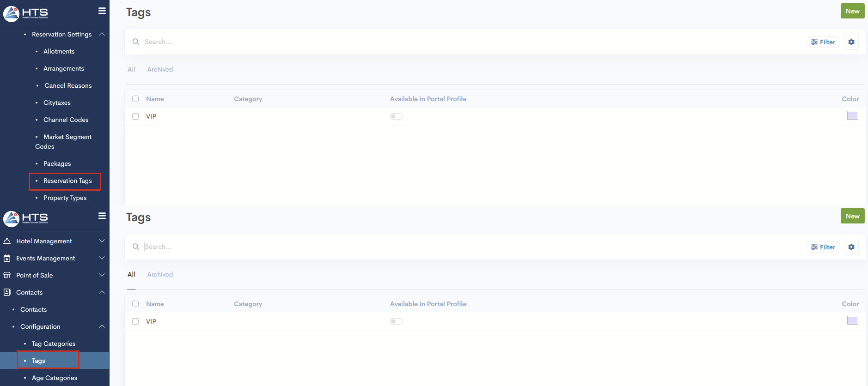The height and width of the screenshot is (386, 868).
Task: Click the hamburger menu icon above Reservation Settings
Action: (102, 11)
